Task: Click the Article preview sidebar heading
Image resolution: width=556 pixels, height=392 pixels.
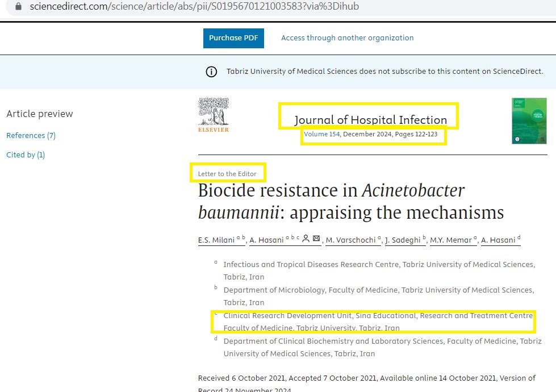Action: pyautogui.click(x=40, y=114)
